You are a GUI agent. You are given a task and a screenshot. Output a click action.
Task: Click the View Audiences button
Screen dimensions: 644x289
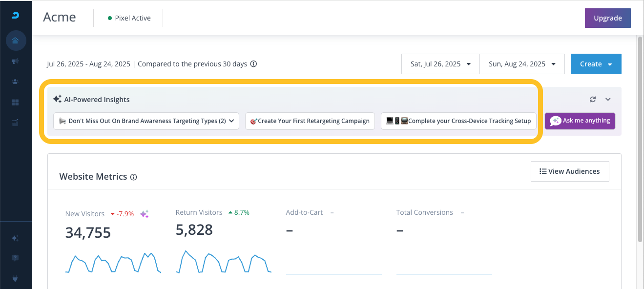(570, 171)
